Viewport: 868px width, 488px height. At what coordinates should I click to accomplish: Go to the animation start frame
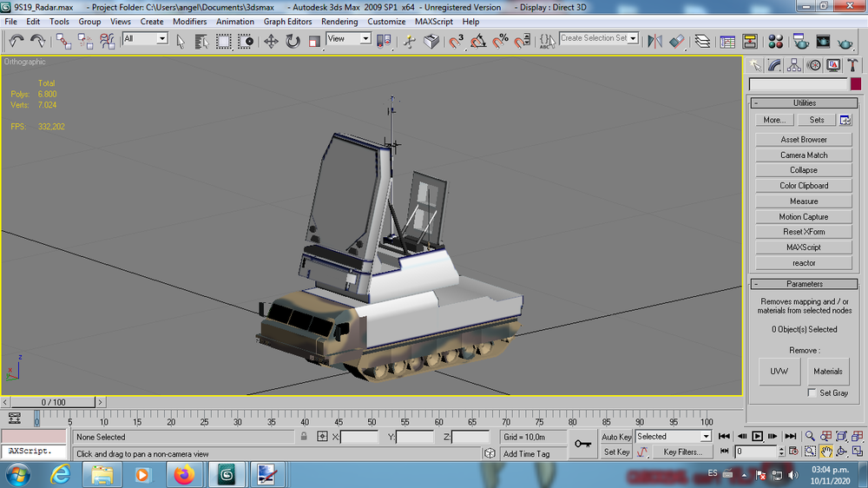coord(724,437)
